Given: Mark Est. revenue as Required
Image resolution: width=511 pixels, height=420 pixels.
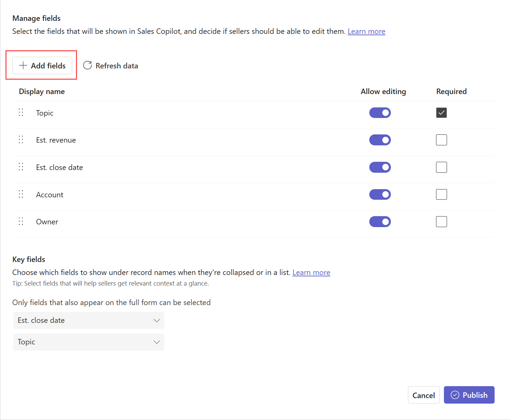Looking at the screenshot, I should point(441,140).
